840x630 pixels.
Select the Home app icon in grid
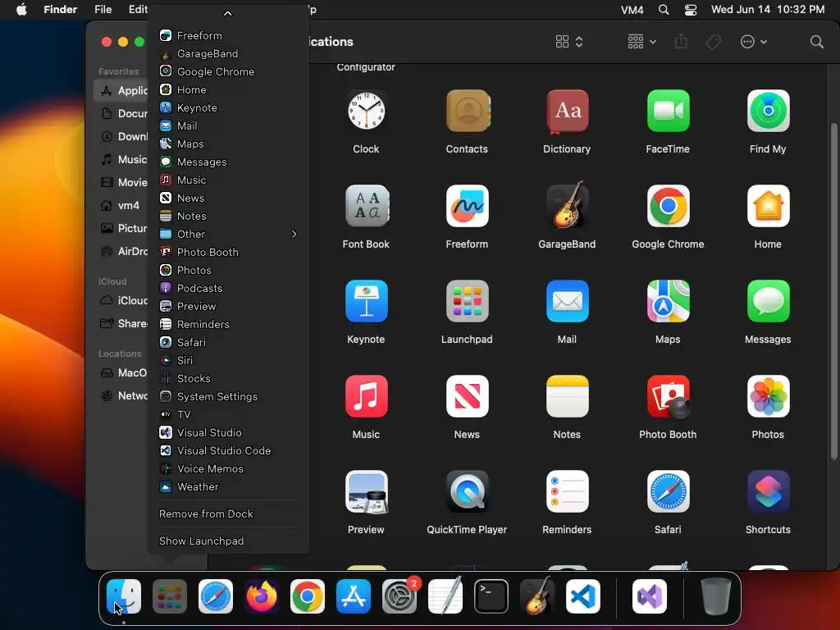click(768, 206)
